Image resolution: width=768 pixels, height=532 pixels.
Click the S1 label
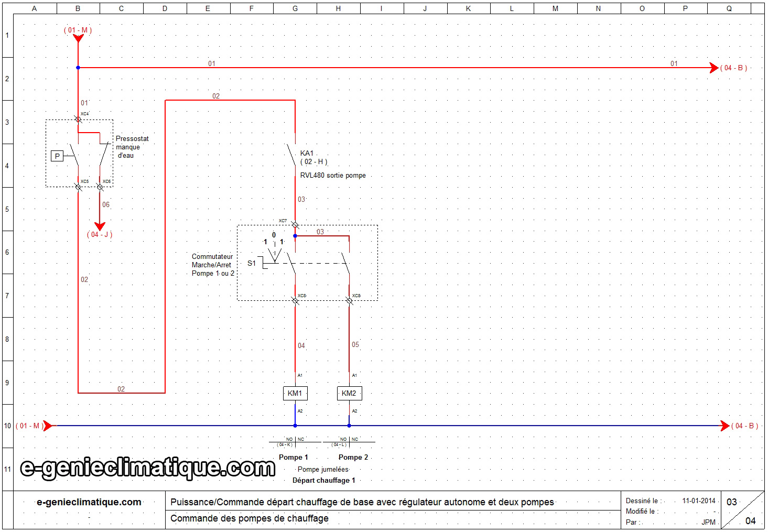tap(252, 263)
